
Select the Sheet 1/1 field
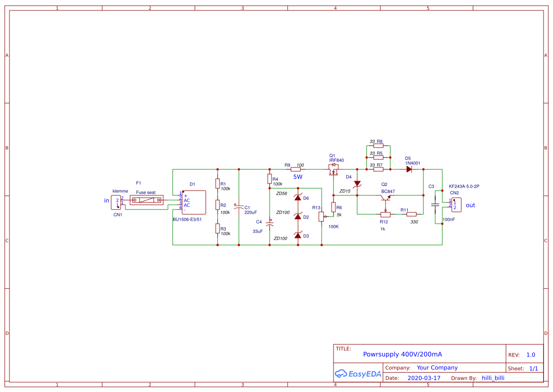pos(535,368)
